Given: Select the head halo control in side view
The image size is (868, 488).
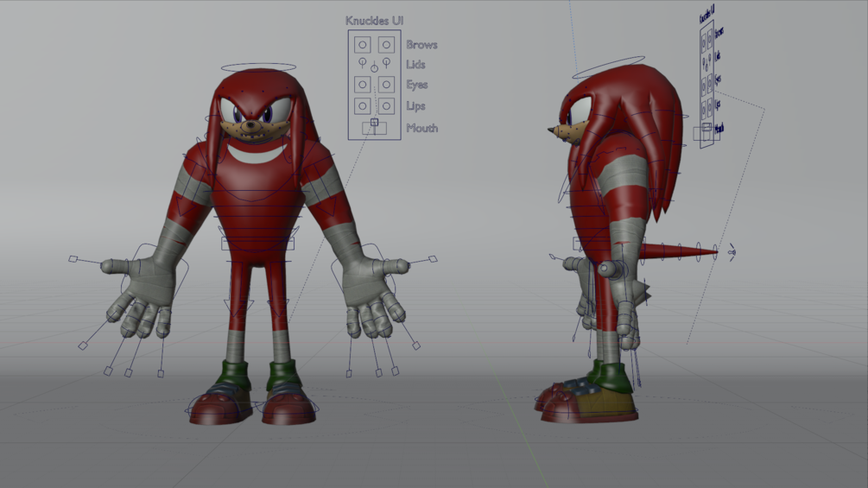Looking at the screenshot, I should (x=608, y=67).
